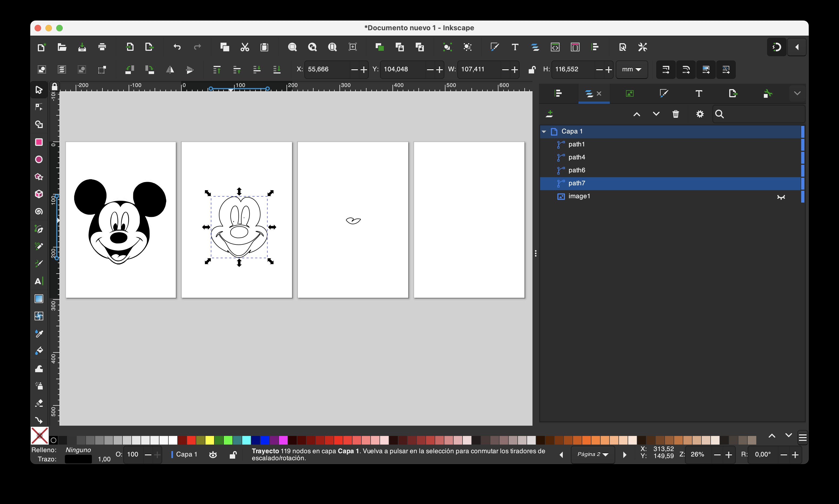Select the Gradient tool

pos(39,298)
